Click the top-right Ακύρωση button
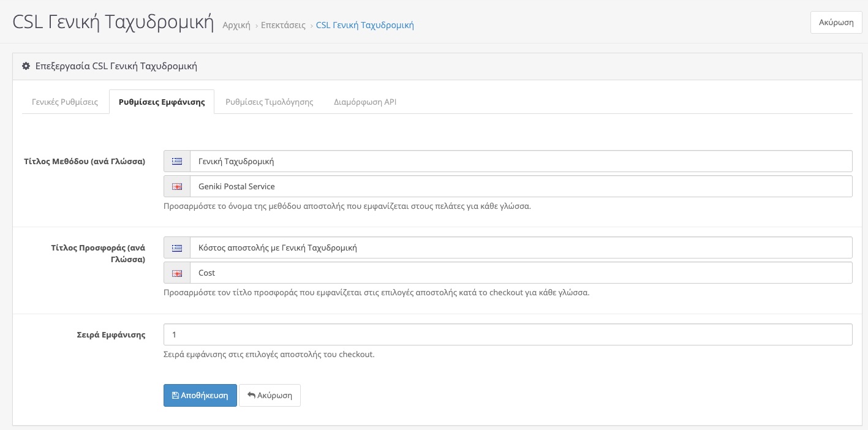The height and width of the screenshot is (430, 868). 836,22
